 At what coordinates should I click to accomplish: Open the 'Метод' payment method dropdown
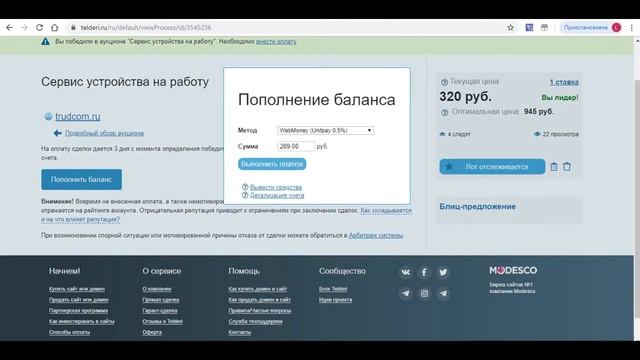[325, 130]
